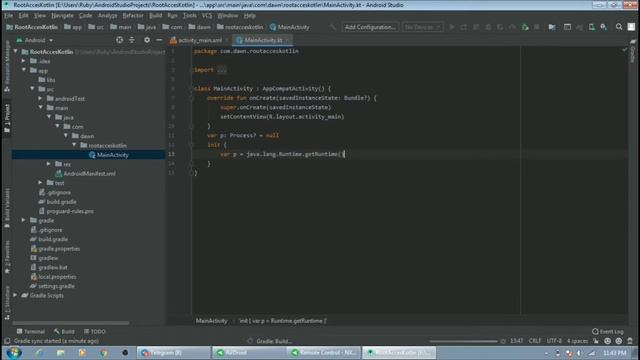The height and width of the screenshot is (360, 640).
Task: Click the Windows Start button
Action: 14,353
